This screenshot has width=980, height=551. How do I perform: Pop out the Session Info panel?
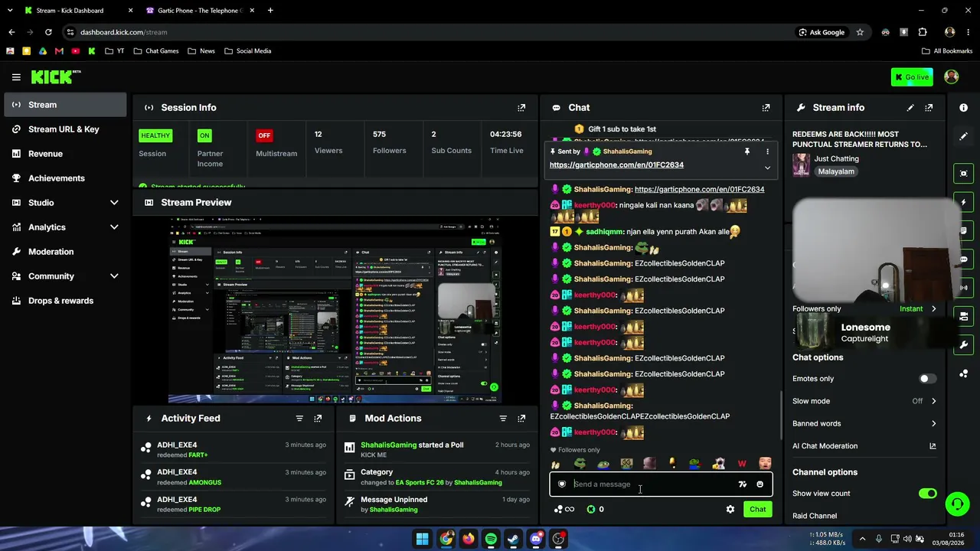[521, 108]
